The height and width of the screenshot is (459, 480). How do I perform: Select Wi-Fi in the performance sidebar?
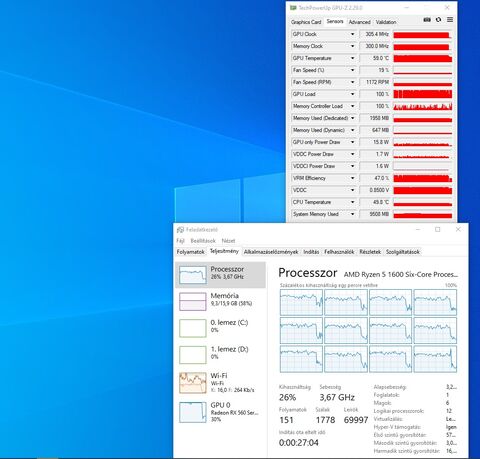[220, 382]
